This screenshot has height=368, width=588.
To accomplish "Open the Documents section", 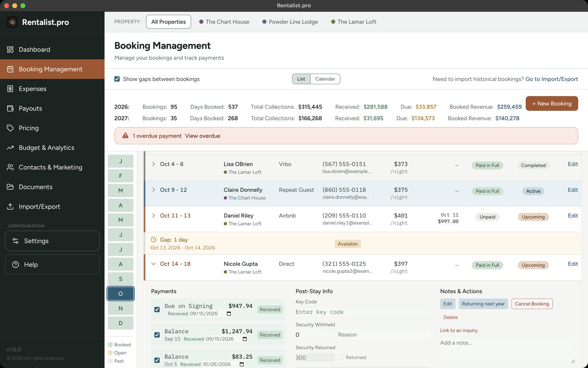I will [52, 187].
